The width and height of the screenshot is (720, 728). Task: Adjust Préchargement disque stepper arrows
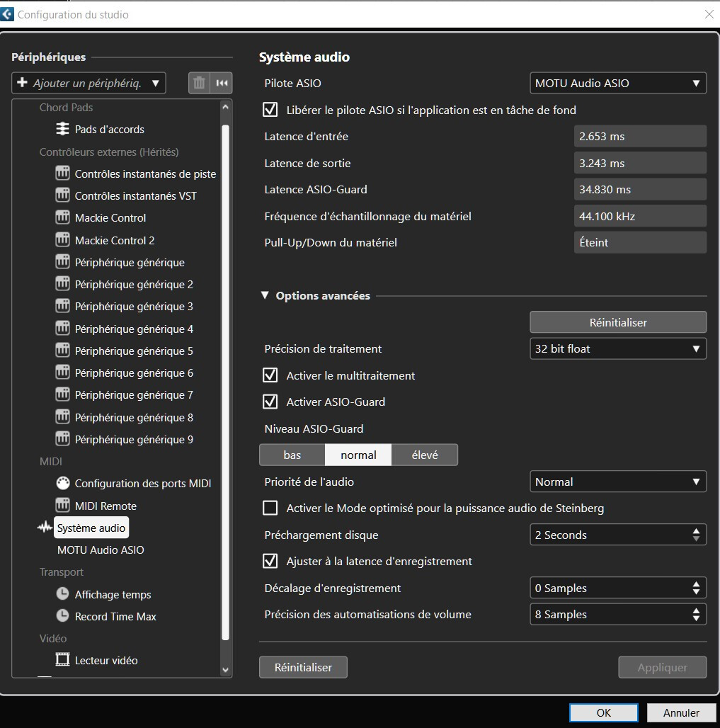(696, 535)
